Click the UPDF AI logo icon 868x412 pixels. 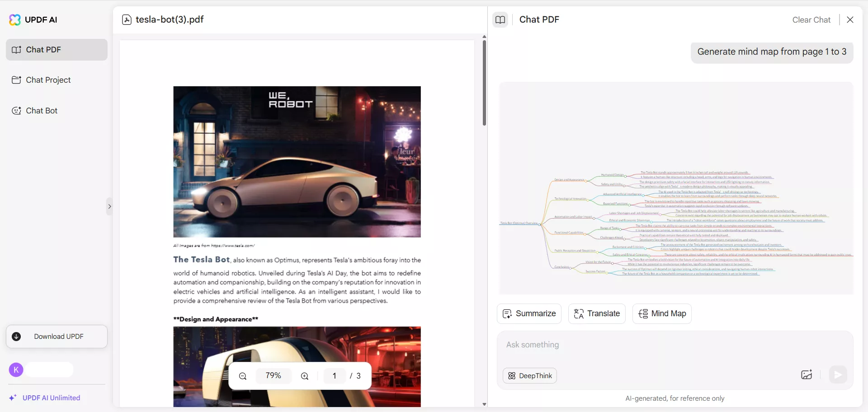coord(15,19)
